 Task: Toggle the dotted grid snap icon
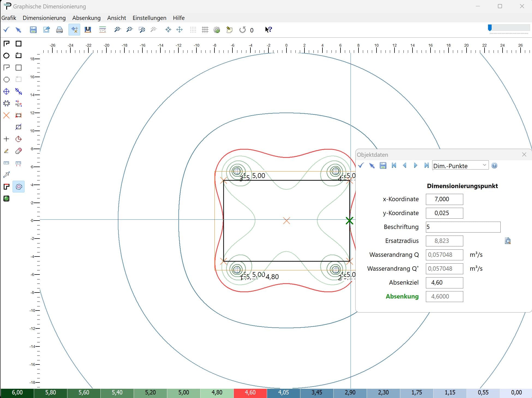pyautogui.click(x=193, y=30)
